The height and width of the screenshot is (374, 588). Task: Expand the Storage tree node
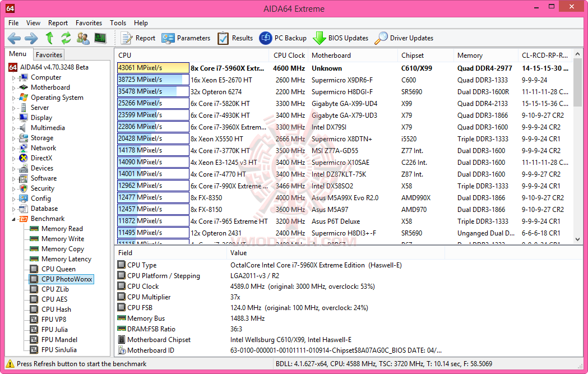14,139
